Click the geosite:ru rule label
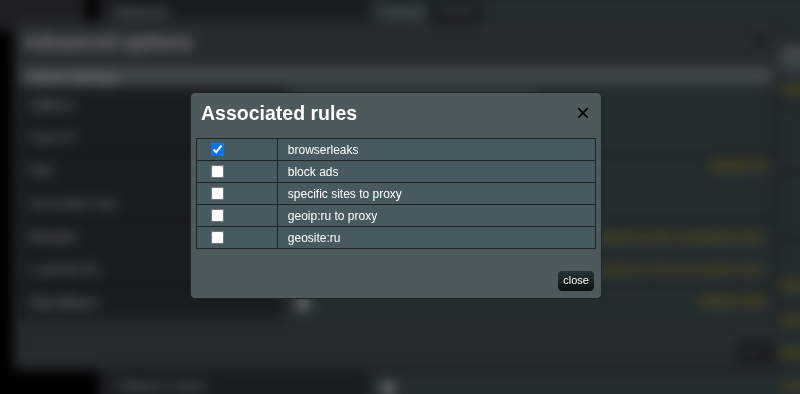Image resolution: width=800 pixels, height=394 pixels. [314, 238]
